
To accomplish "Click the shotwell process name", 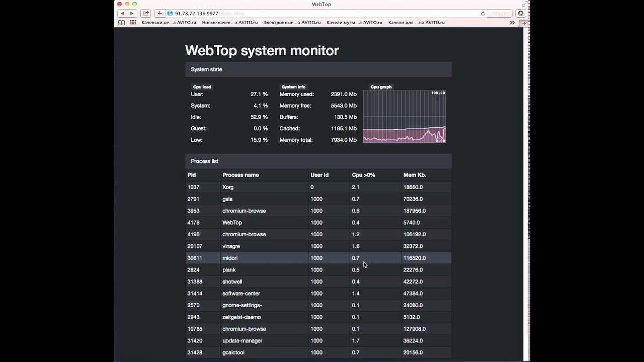I will click(x=232, y=282).
